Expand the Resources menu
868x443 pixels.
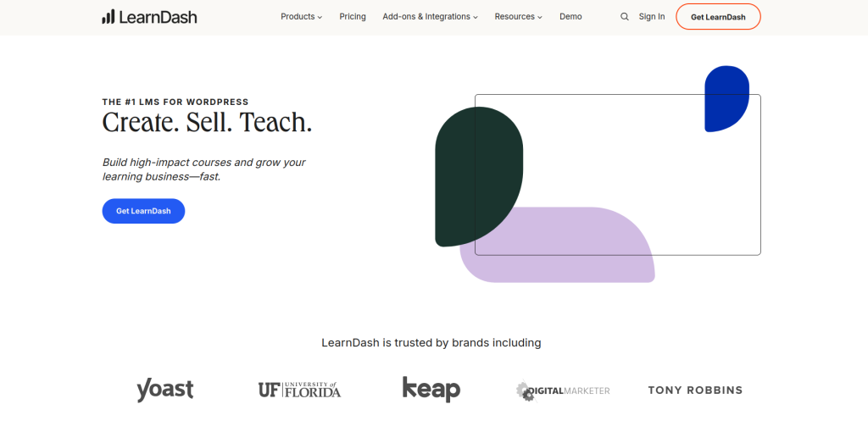pos(518,17)
